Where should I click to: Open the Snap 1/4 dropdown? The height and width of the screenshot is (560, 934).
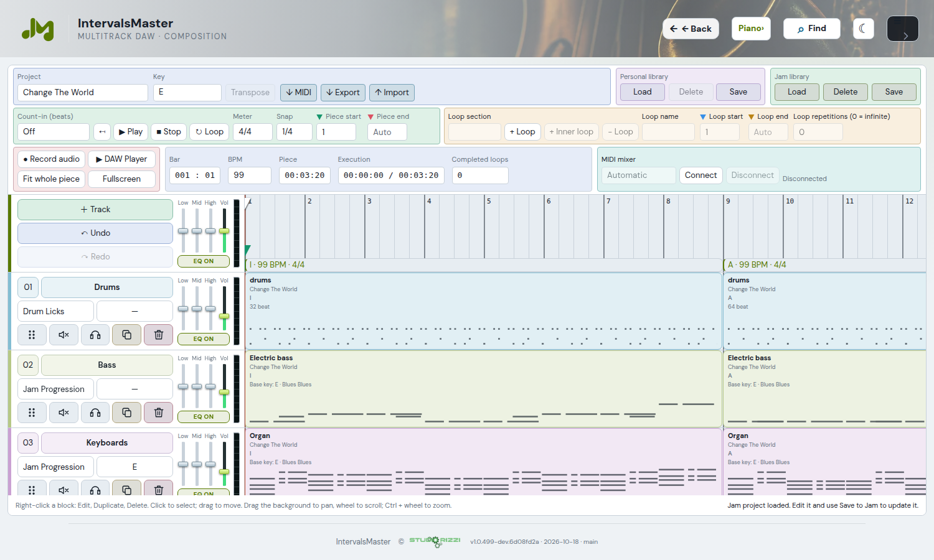[x=295, y=132]
